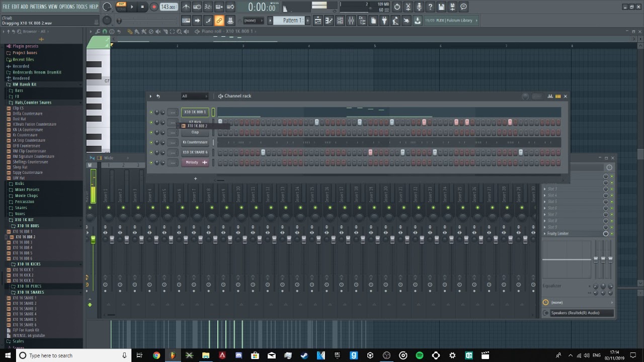Save project with the floppy disk icon
This screenshot has width=644, height=362.
coord(441,7)
